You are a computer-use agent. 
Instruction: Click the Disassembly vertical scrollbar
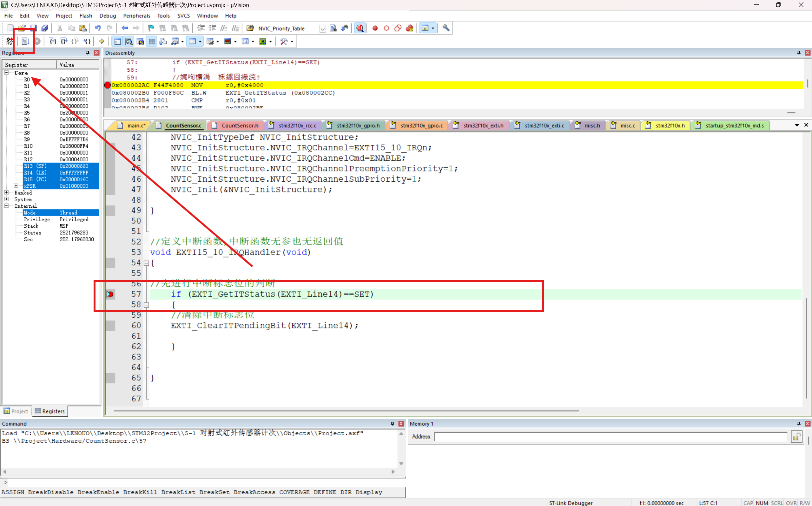tap(808, 84)
